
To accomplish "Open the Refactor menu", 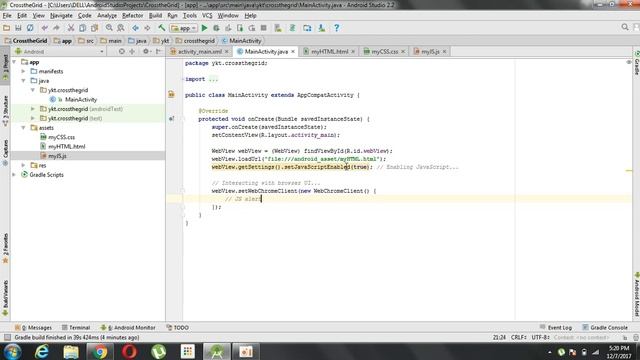I will tap(133, 16).
